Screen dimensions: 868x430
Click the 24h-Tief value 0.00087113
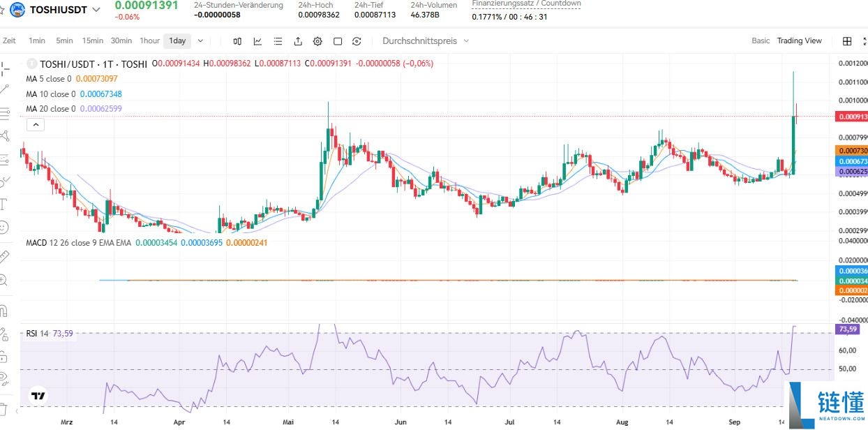pos(375,15)
